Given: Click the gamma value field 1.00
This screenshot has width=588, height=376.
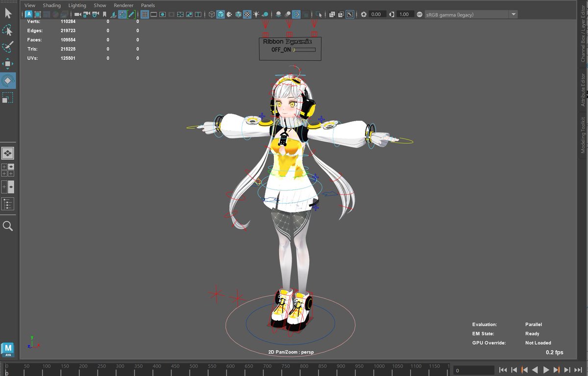Looking at the screenshot, I should coord(405,15).
